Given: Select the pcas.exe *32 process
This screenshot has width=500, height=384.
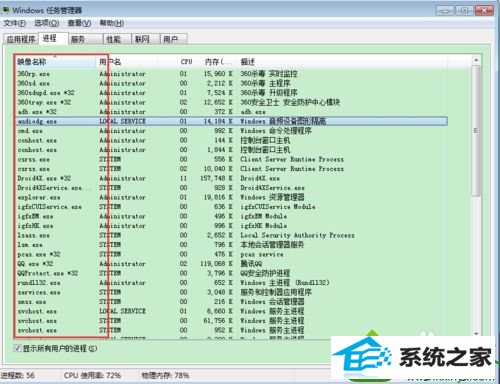Looking at the screenshot, I should pos(231,254).
